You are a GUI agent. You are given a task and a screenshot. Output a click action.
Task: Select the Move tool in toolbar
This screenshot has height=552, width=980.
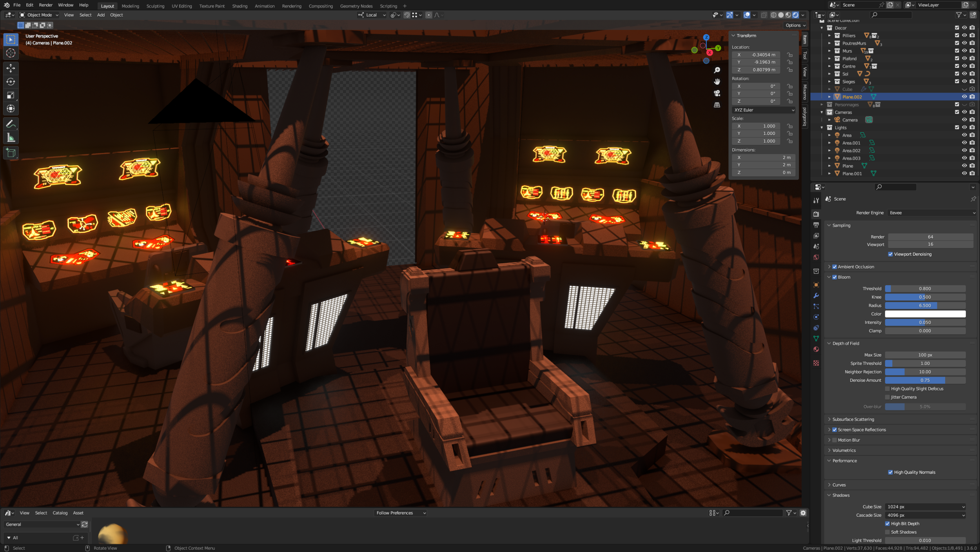[11, 68]
